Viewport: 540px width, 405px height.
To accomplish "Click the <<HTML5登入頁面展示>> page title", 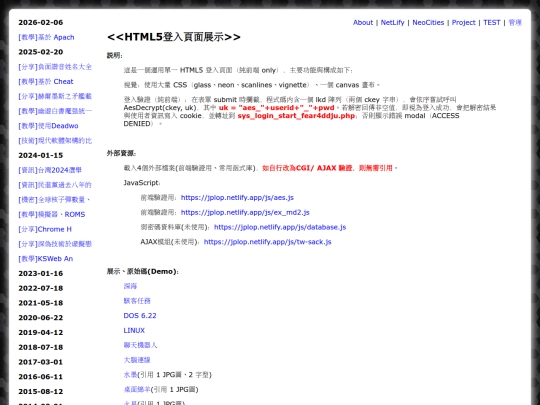I will [174, 37].
